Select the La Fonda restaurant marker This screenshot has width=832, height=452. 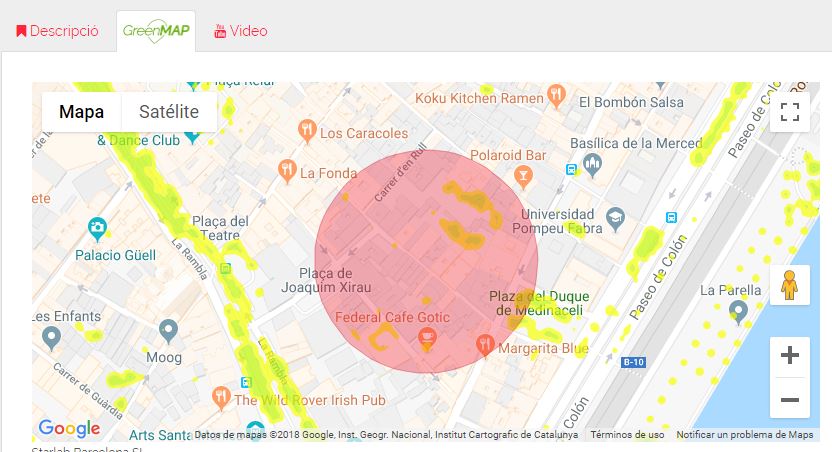[287, 172]
